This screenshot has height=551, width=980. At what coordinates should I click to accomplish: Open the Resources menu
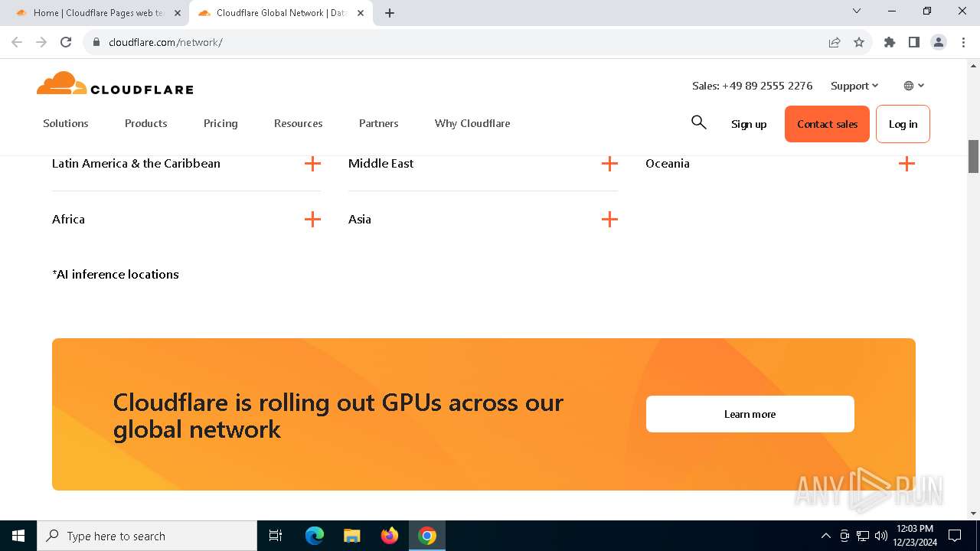click(299, 123)
